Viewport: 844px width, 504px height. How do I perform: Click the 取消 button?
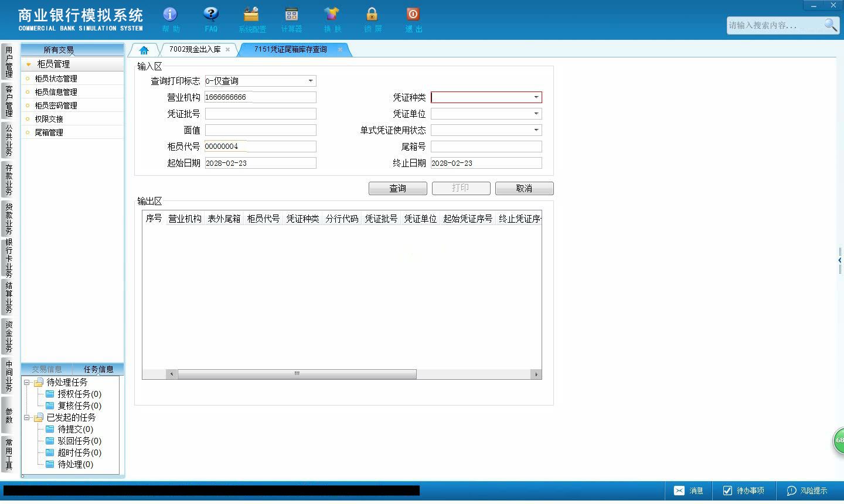click(x=525, y=188)
